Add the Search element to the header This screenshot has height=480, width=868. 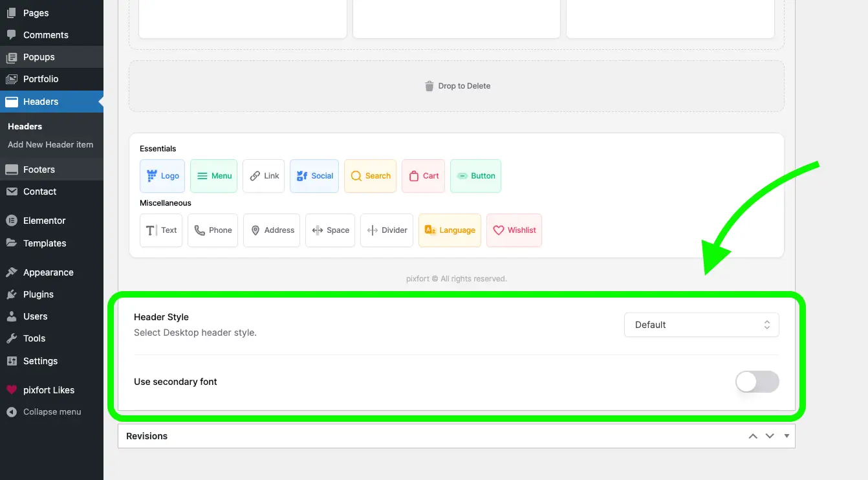370,175
